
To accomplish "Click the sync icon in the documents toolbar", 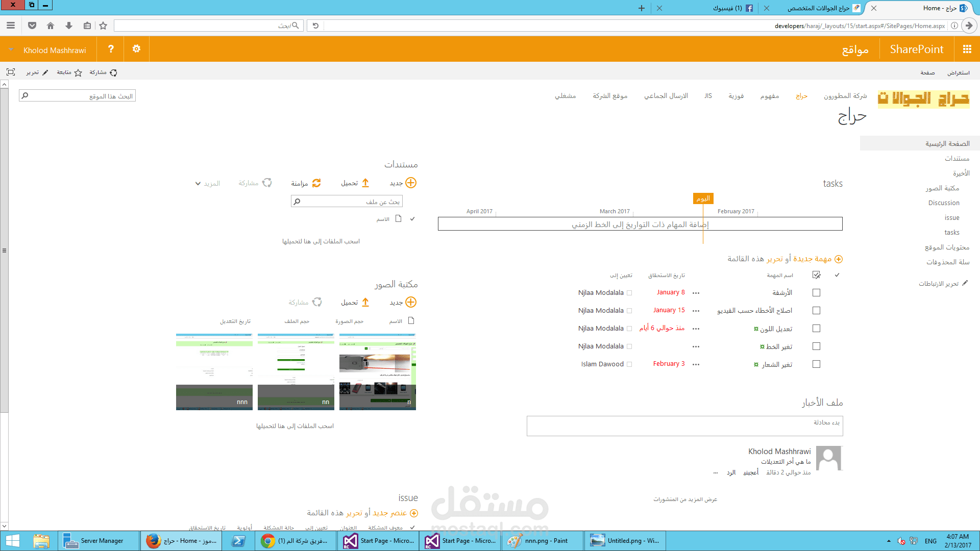I will 316,183.
